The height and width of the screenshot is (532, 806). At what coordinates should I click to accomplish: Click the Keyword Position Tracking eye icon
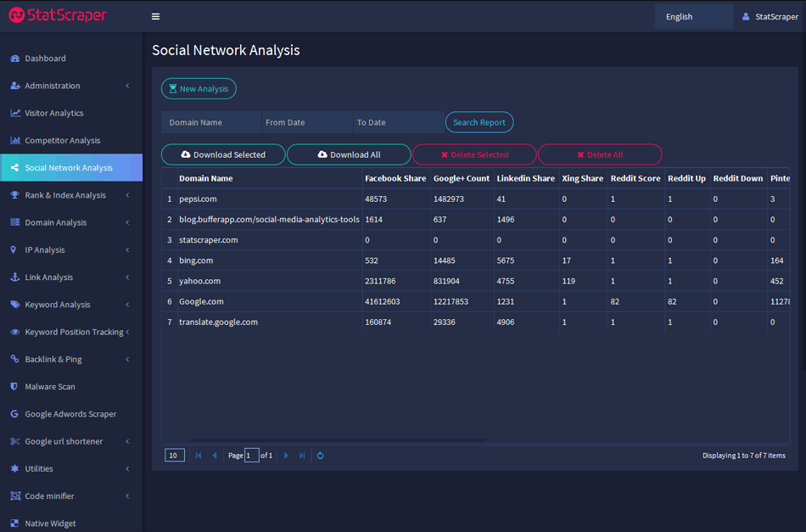click(x=15, y=332)
